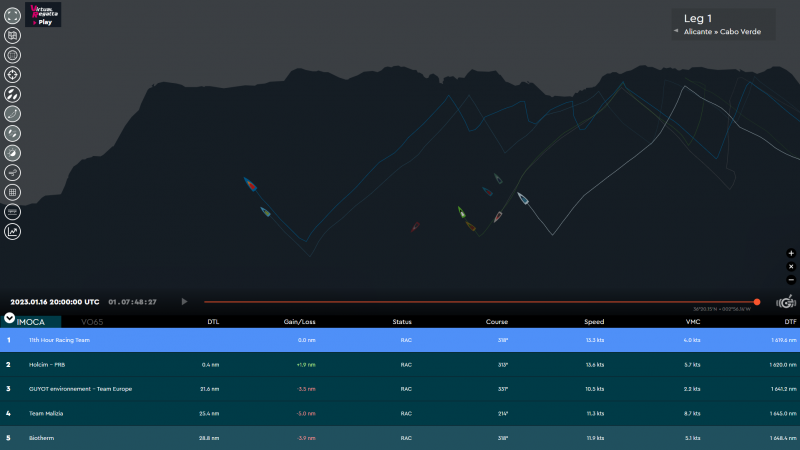
Task: Zoom in the map with plus button
Action: tap(791, 254)
